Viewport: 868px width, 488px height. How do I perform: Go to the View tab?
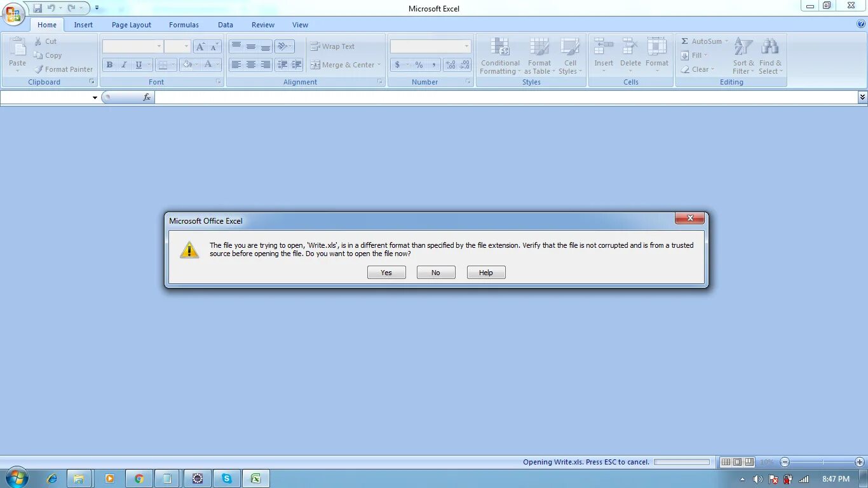[301, 25]
